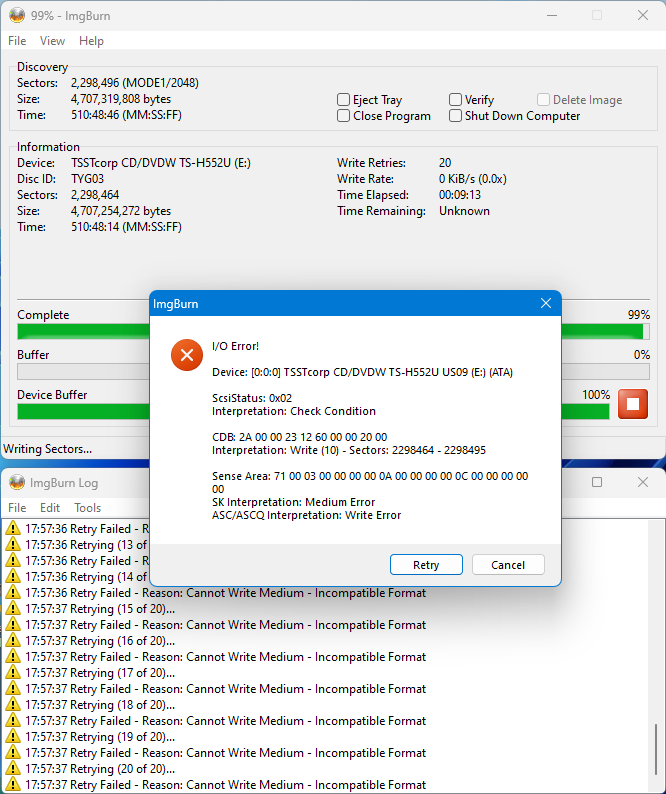Click device name 'TSSTcorp CD/DVDW TS-H552U (E:)'

[161, 163]
